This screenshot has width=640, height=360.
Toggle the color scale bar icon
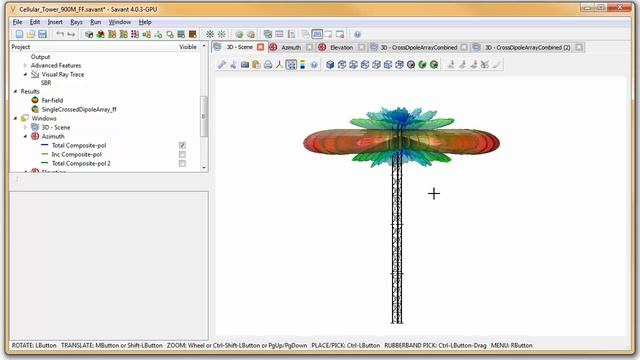pos(302,64)
